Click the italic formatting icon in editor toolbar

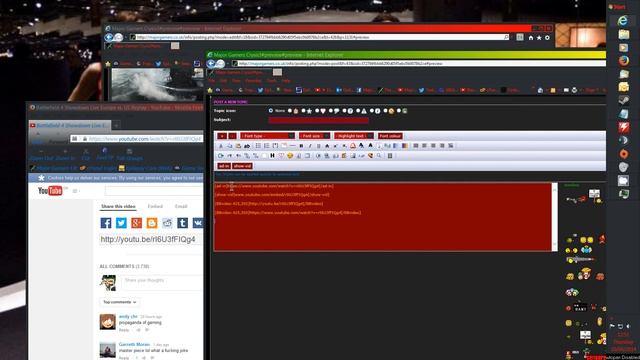click(x=310, y=146)
